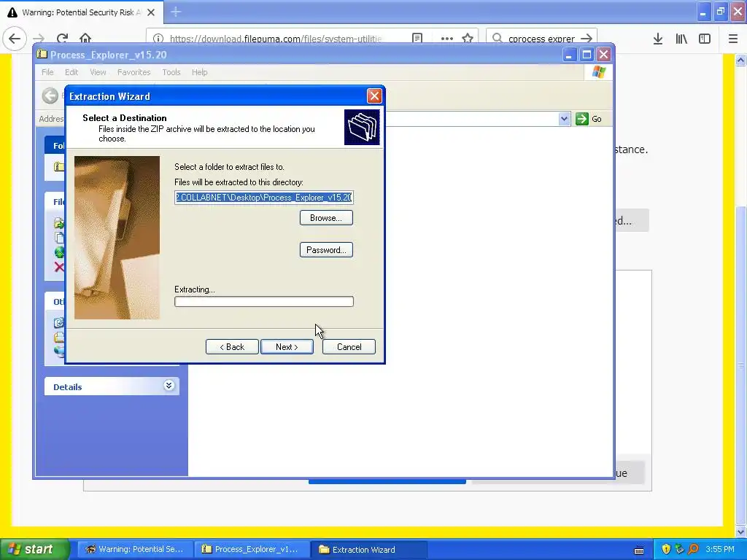
Task: Open Edit menu in Process_Explorer window
Action: point(71,72)
